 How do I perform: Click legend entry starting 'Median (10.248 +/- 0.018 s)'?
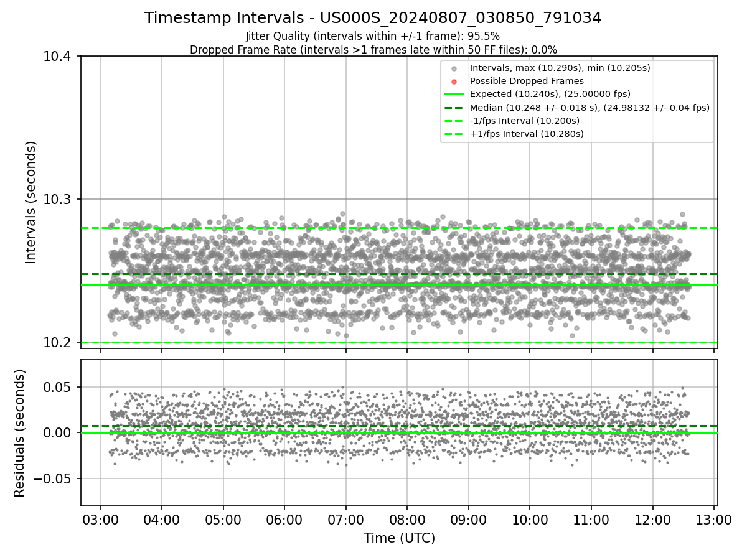pos(590,108)
